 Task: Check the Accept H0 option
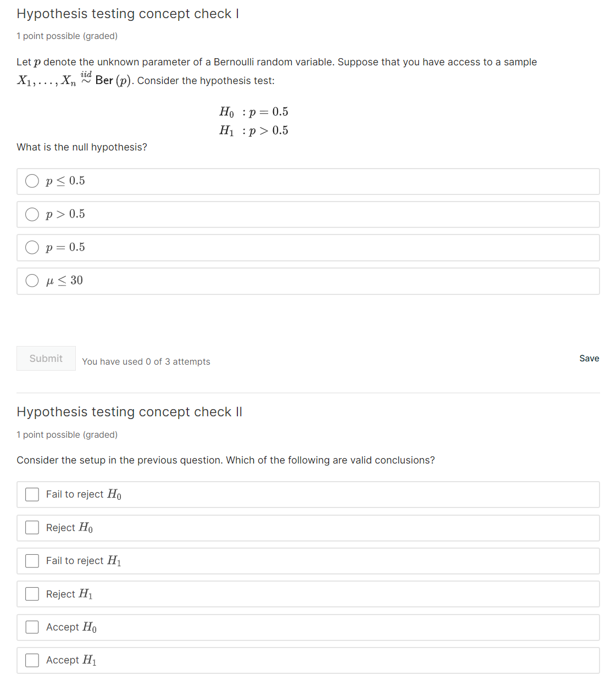coord(32,627)
